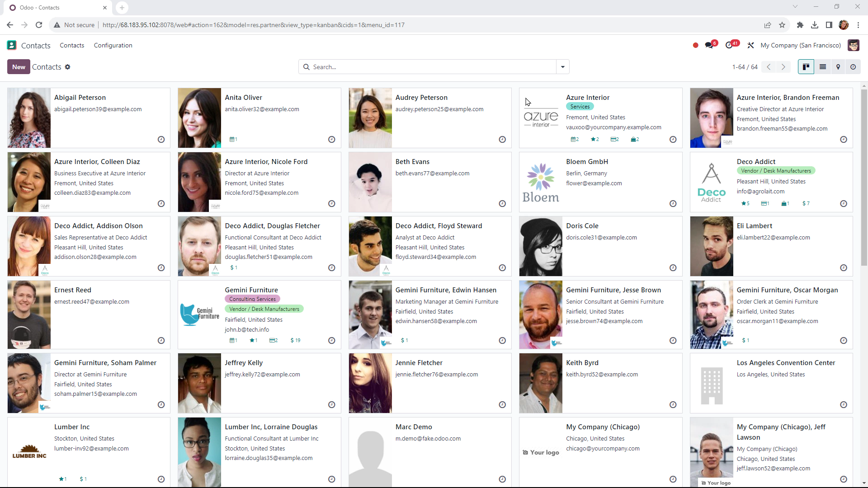Click Consulting Services tag on Gemini Furniture
Viewport: 868px width, 488px height.
point(252,299)
